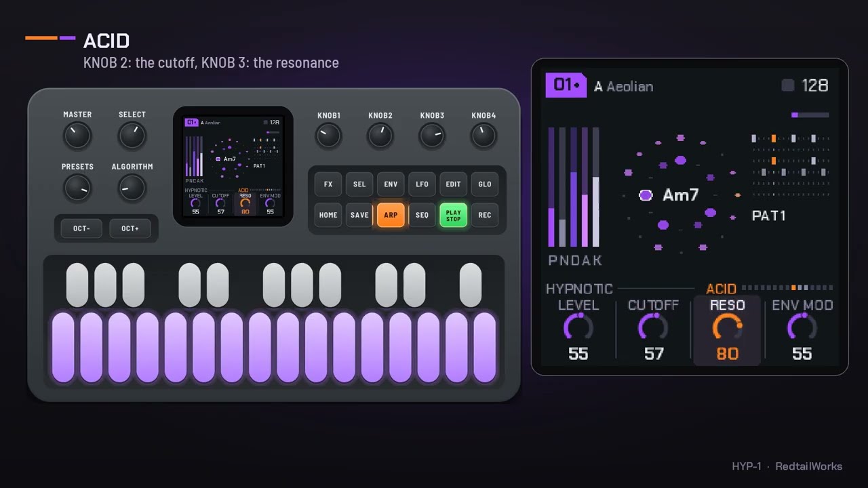This screenshot has width=868, height=488.
Task: Toggle the REC record button
Action: point(485,216)
